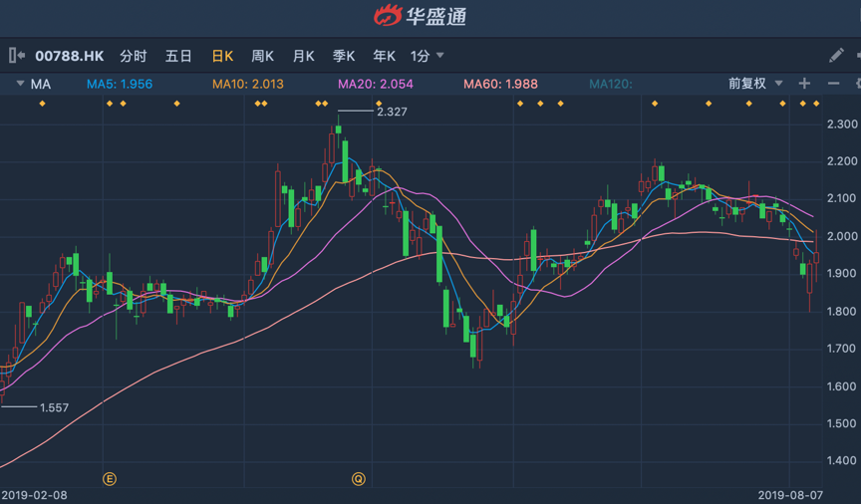
Task: Click the 华盛通 logo
Action: pyautogui.click(x=420, y=15)
